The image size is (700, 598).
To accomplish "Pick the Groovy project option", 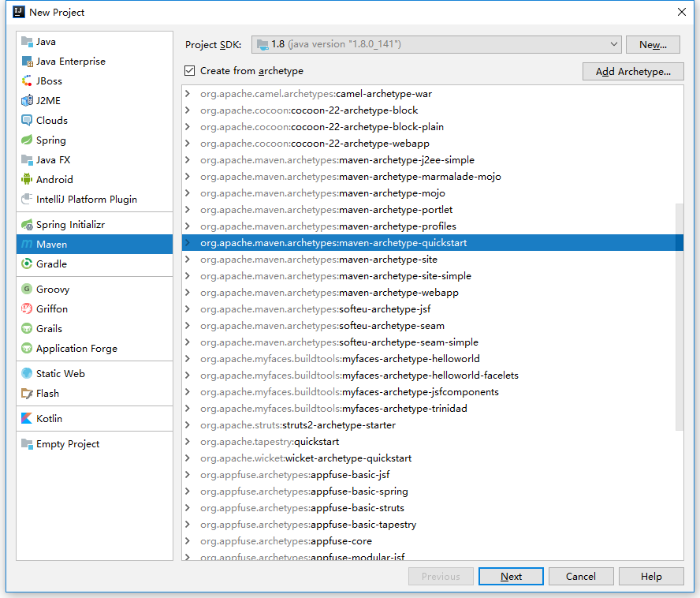I will click(x=50, y=289).
